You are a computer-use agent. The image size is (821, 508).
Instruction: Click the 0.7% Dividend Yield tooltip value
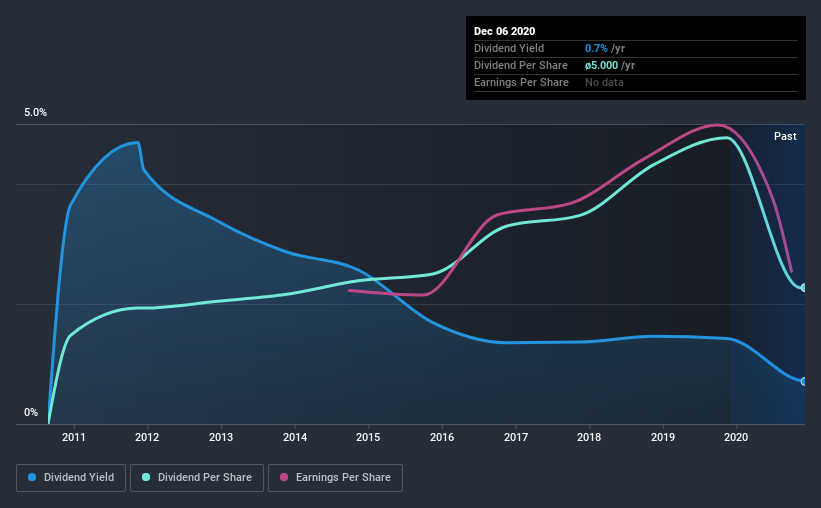[x=596, y=48]
